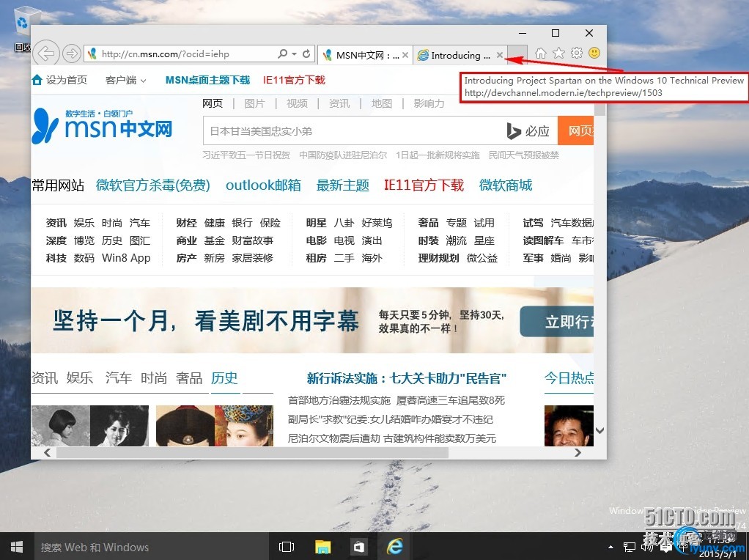Expand the address bar autocomplete dropdown arrow
Image resolution: width=749 pixels, height=560 pixels.
[295, 54]
